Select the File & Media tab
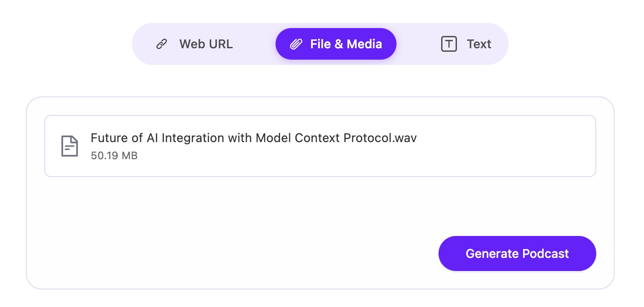The height and width of the screenshot is (307, 644). pos(336,44)
